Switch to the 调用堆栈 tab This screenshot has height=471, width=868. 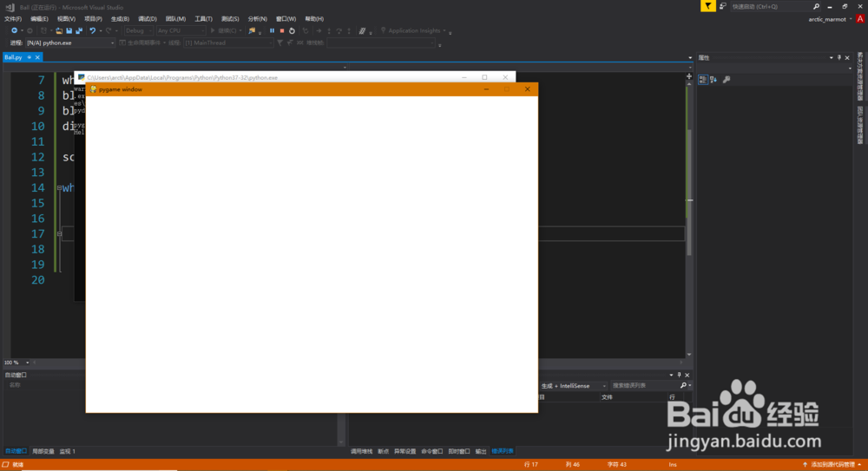point(361,451)
